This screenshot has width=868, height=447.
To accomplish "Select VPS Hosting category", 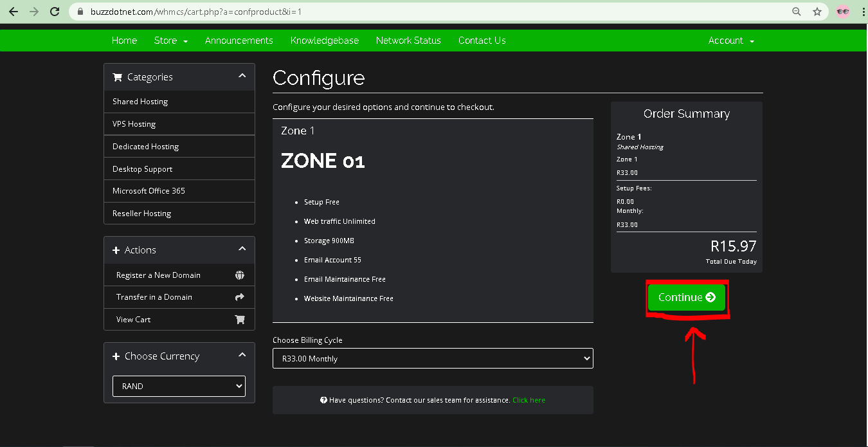I will [134, 124].
